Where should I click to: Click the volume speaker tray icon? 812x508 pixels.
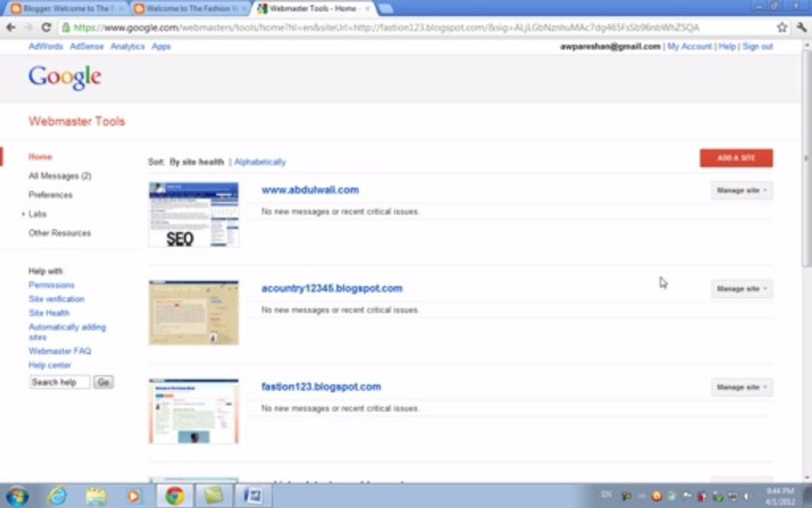[747, 496]
